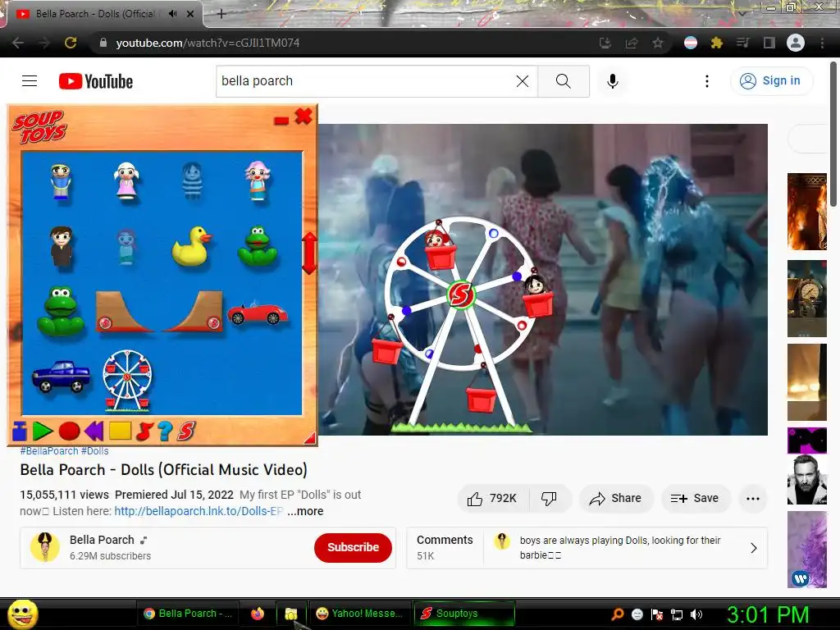The width and height of the screenshot is (840, 630).
Task: Minimize the Soup Toys toybox panel
Action: coord(281,121)
